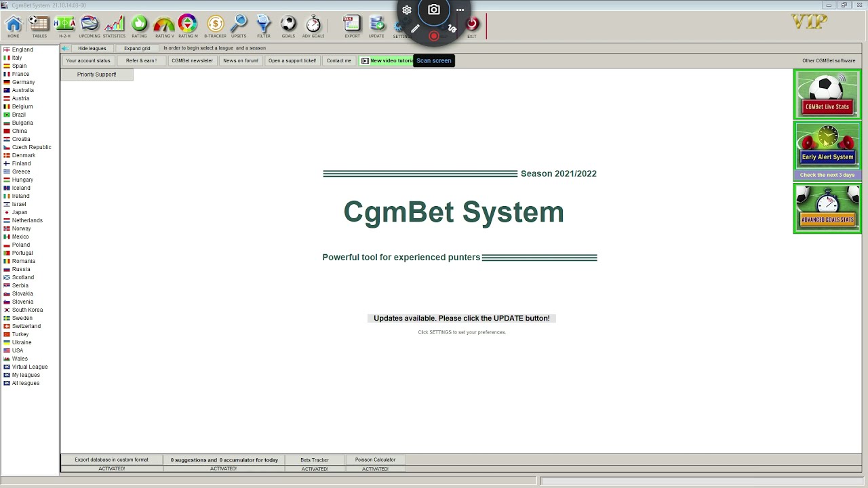The image size is (868, 488).
Task: Open the B-TRACKER dollar icon
Action: coord(215,26)
